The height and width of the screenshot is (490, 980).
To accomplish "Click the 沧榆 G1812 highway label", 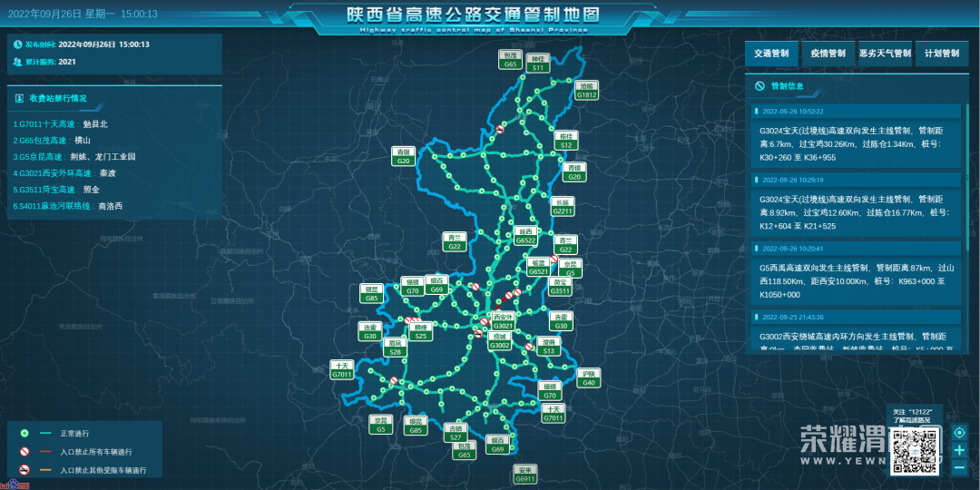I will click(x=587, y=90).
